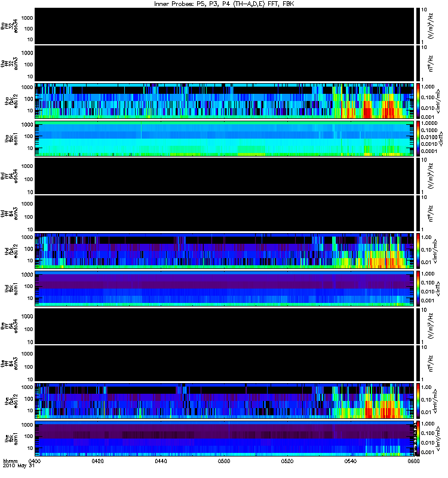Select the the fbk scm1 spectrogram panel
This screenshot has width=448, height=478.
225,439
